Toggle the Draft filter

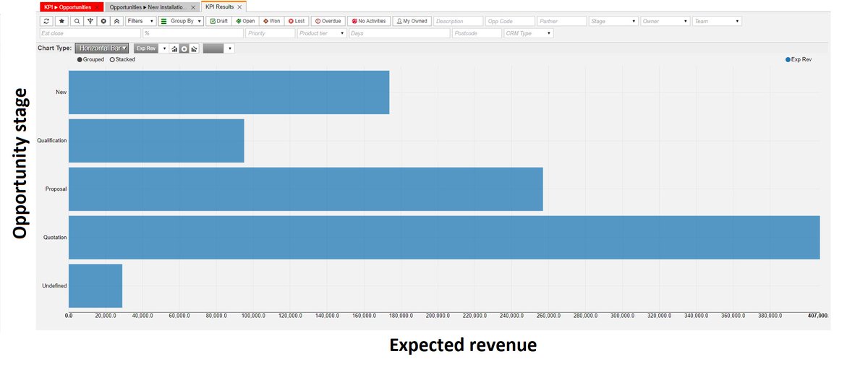[218, 21]
